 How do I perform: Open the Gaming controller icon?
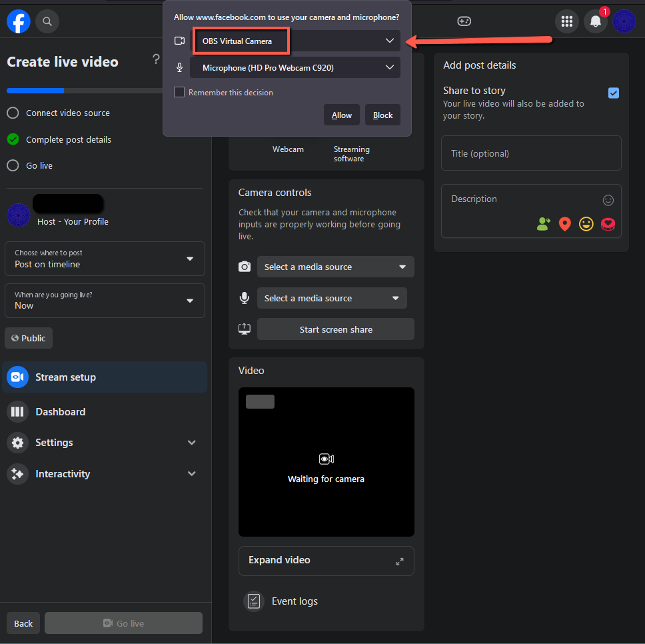(x=464, y=21)
